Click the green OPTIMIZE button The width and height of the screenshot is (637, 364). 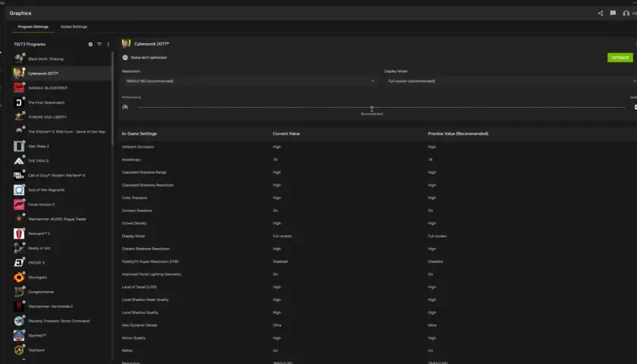[x=620, y=58]
